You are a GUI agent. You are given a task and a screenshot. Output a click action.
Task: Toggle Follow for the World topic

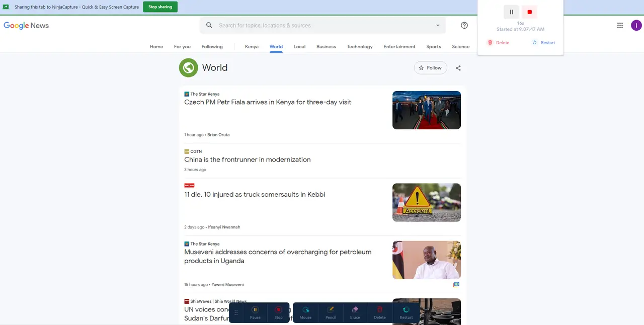click(x=430, y=67)
